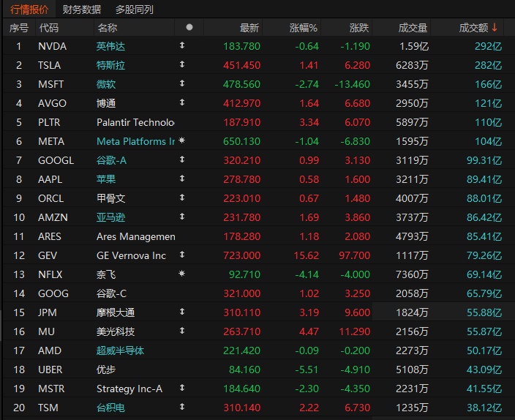Click the 15.62 percent change value
515x420 pixels.
pyautogui.click(x=306, y=255)
